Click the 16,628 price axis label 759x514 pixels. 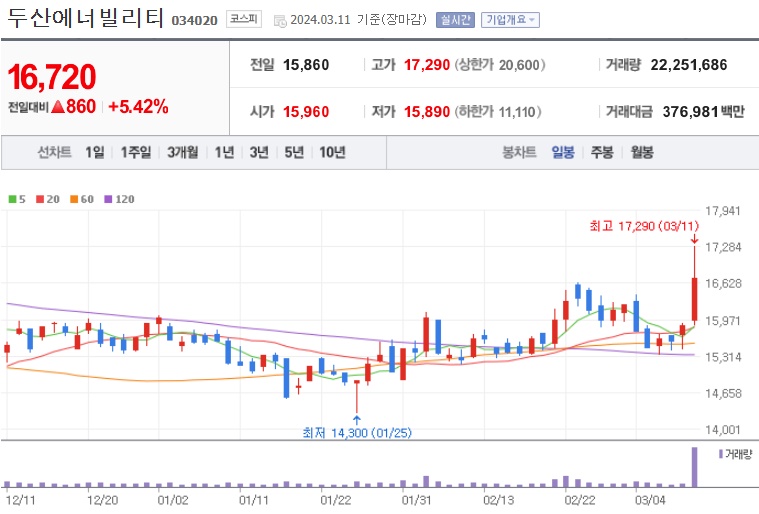pos(723,284)
